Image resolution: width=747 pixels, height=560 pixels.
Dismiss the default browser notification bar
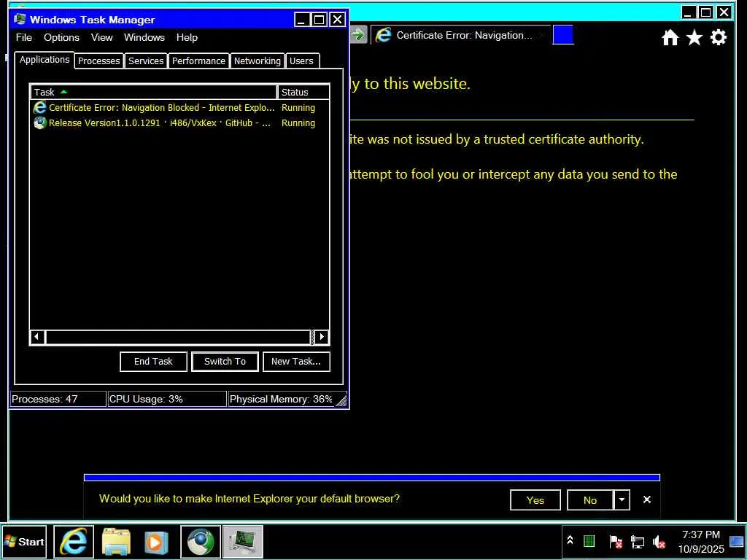coord(646,499)
